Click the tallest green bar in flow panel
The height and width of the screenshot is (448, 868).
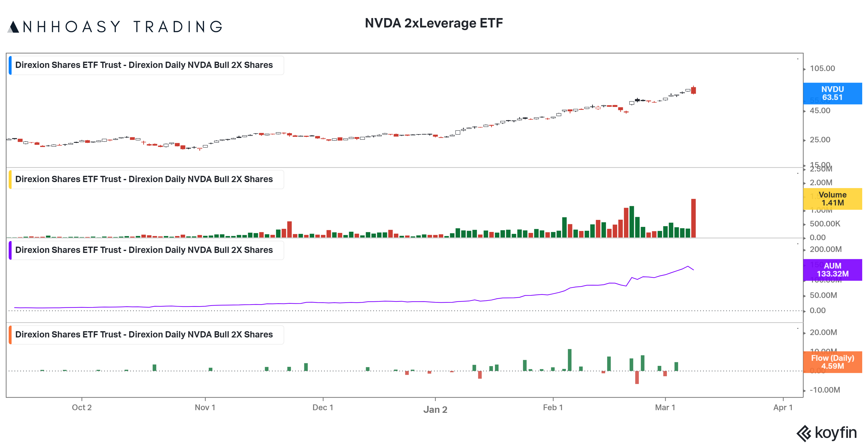(570, 360)
